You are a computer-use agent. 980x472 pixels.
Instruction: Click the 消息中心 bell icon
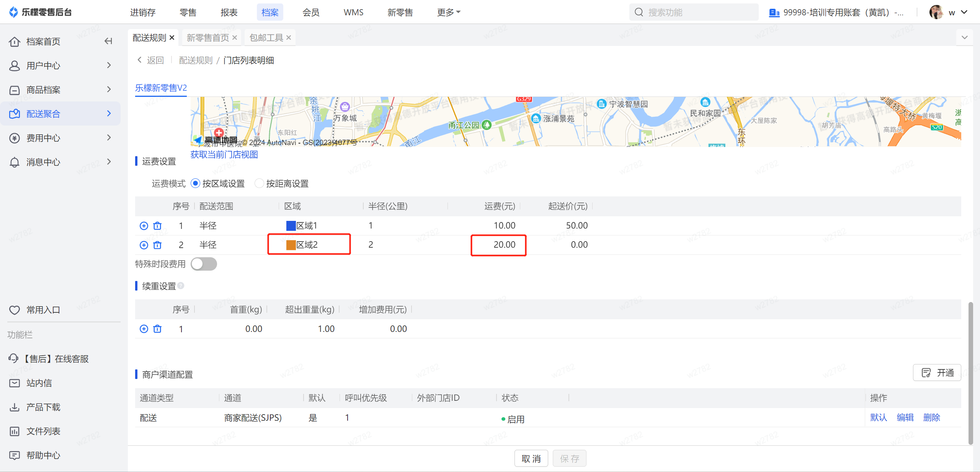click(15, 162)
